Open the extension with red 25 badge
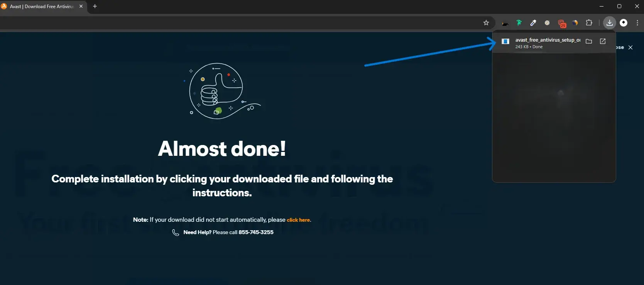644x285 pixels. 561,23
